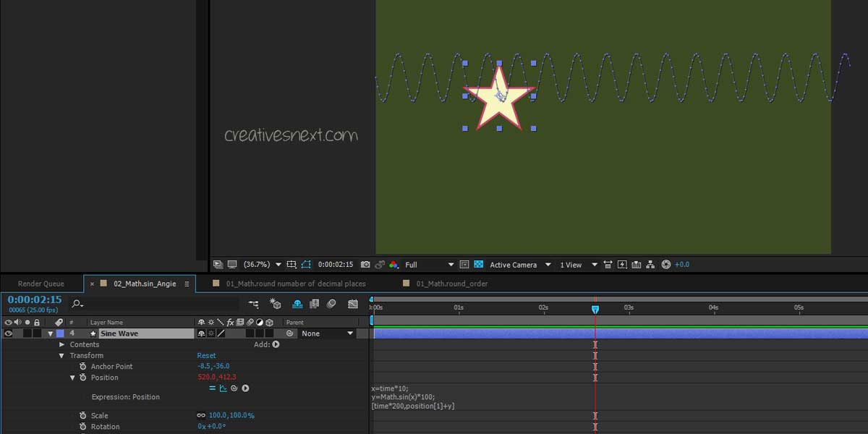Hide the Sine Wave layer eye
The image size is (868, 434).
coord(8,333)
